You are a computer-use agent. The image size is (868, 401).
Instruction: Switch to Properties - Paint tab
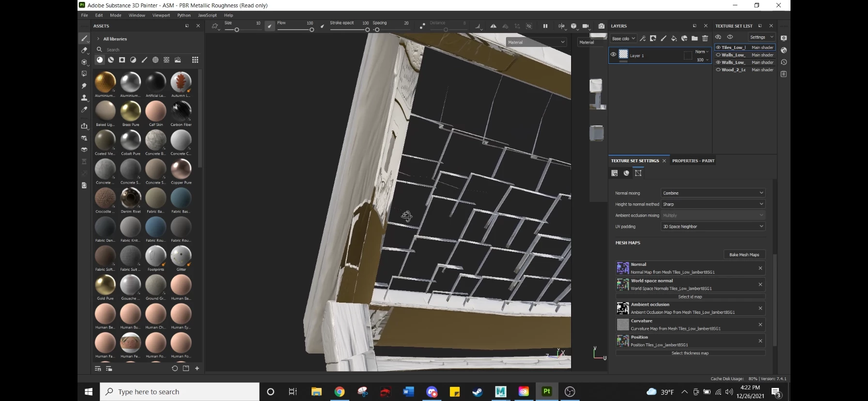[x=693, y=161]
